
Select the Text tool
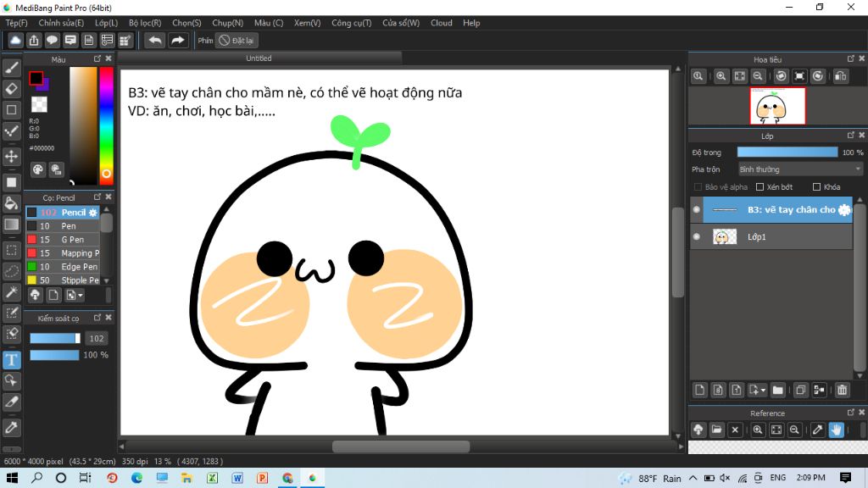coord(12,360)
